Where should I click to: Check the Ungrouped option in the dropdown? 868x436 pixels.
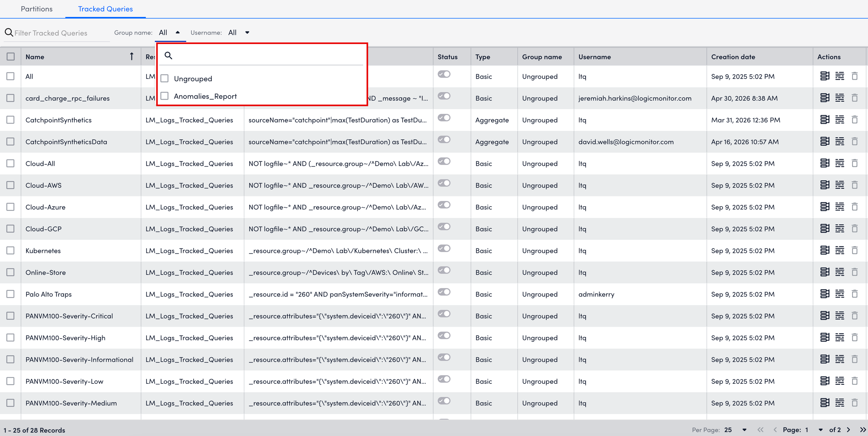tap(164, 78)
